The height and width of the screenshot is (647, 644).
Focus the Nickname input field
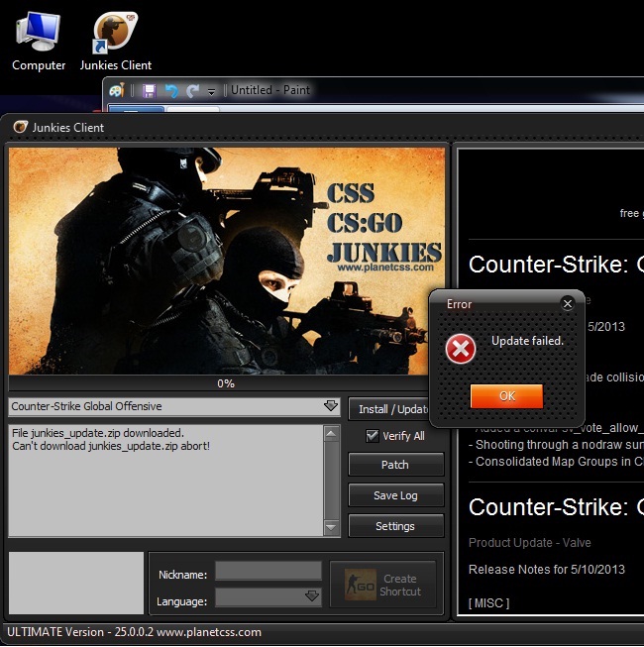268,571
